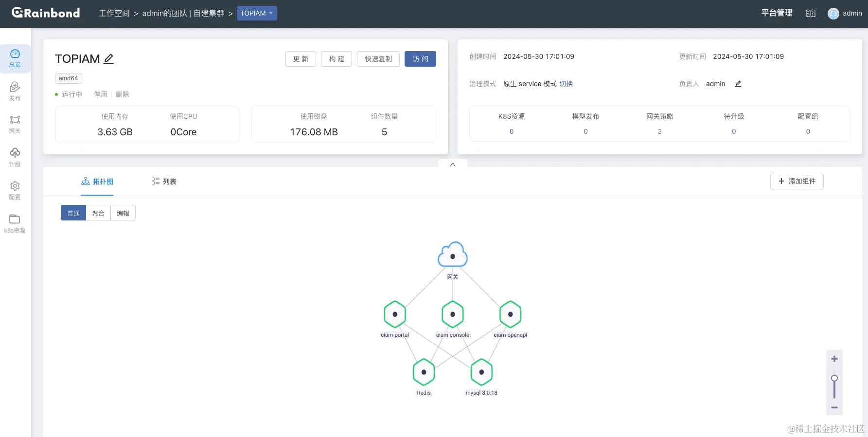This screenshot has width=868, height=437.
Task: Switch to the 拓扑图 tab
Action: click(x=97, y=182)
